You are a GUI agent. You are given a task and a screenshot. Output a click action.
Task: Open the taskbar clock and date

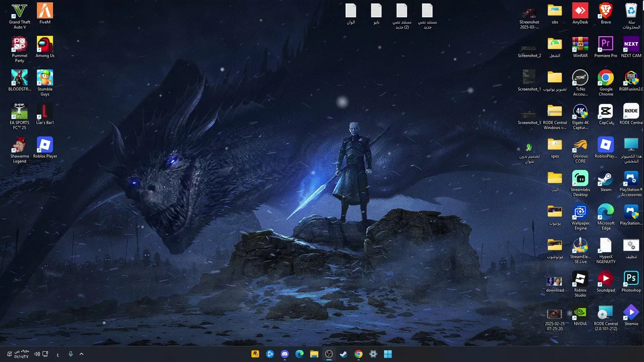21,354
